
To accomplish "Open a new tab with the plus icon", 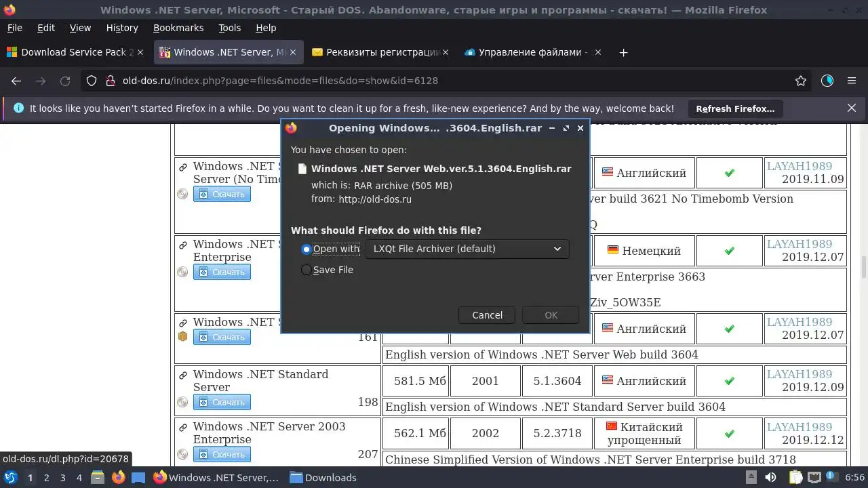I will (623, 52).
